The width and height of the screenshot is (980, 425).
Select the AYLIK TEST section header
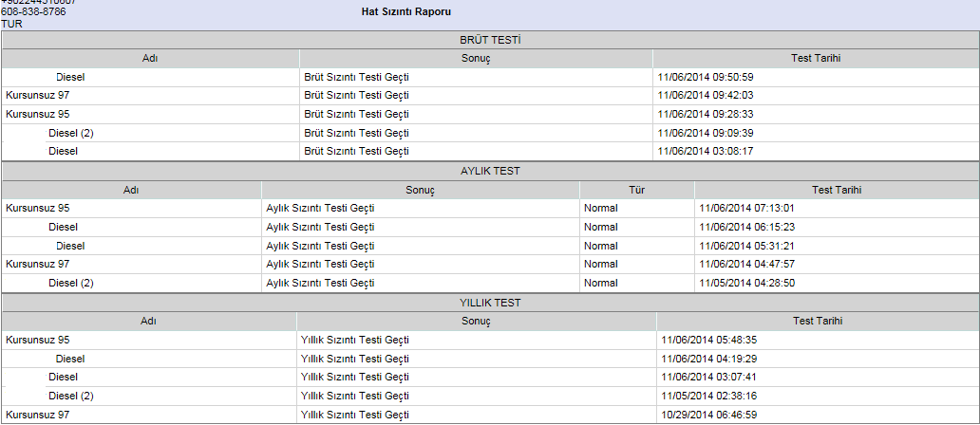tap(490, 171)
